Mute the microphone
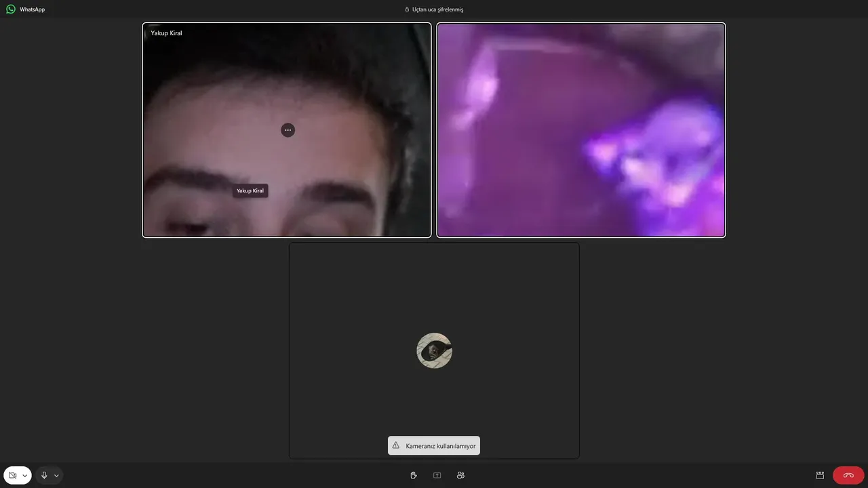 44,475
